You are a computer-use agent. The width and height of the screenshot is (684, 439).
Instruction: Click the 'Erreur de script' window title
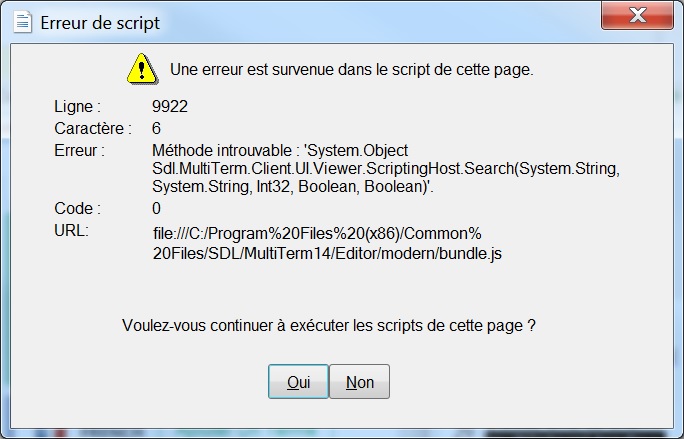pos(100,23)
